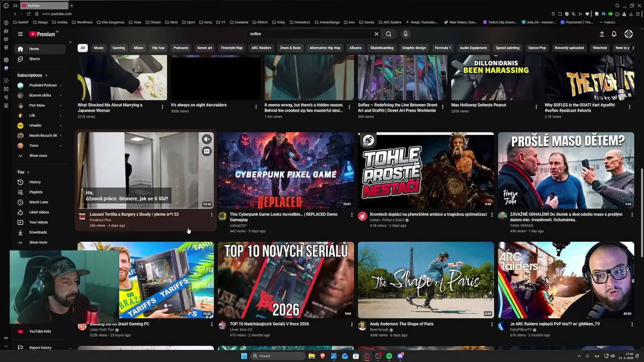Open options for TOP 10 Seriálů video
644x362 pixels.
click(x=352, y=324)
